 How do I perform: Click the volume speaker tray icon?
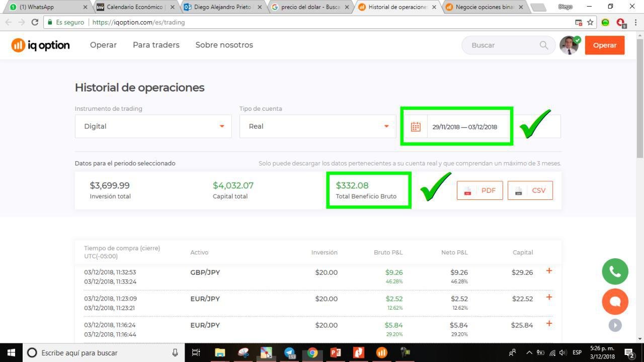tap(563, 352)
